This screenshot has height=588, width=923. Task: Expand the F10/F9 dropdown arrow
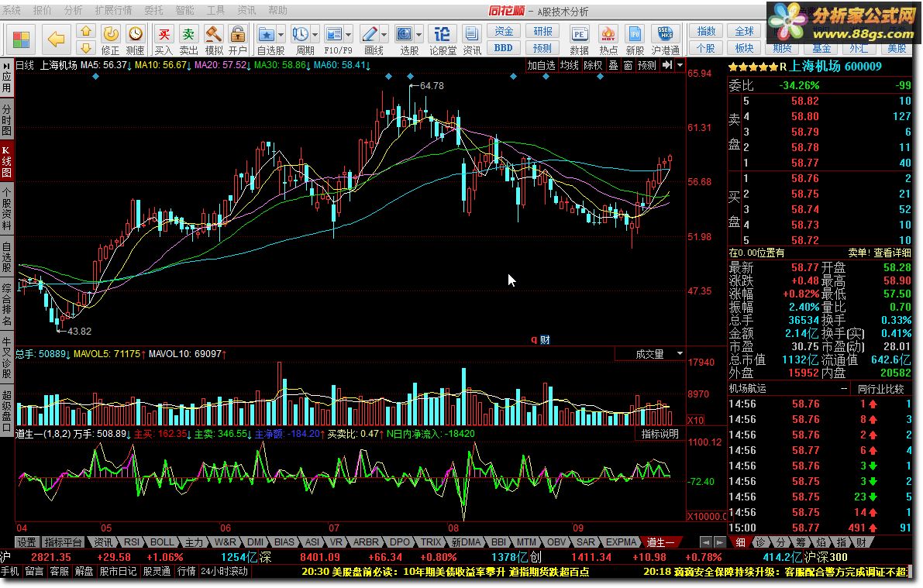tap(349, 35)
